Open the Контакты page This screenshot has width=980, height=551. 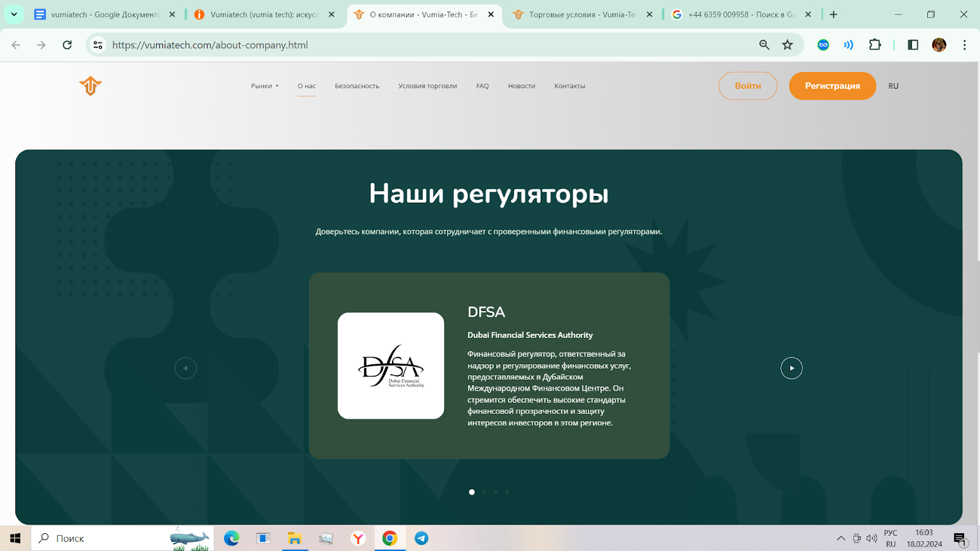point(570,86)
